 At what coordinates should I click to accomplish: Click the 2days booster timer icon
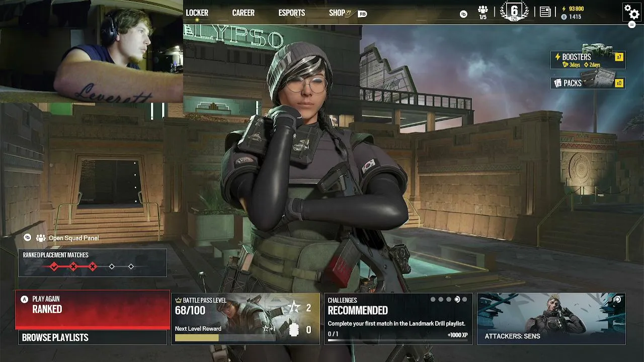click(586, 65)
